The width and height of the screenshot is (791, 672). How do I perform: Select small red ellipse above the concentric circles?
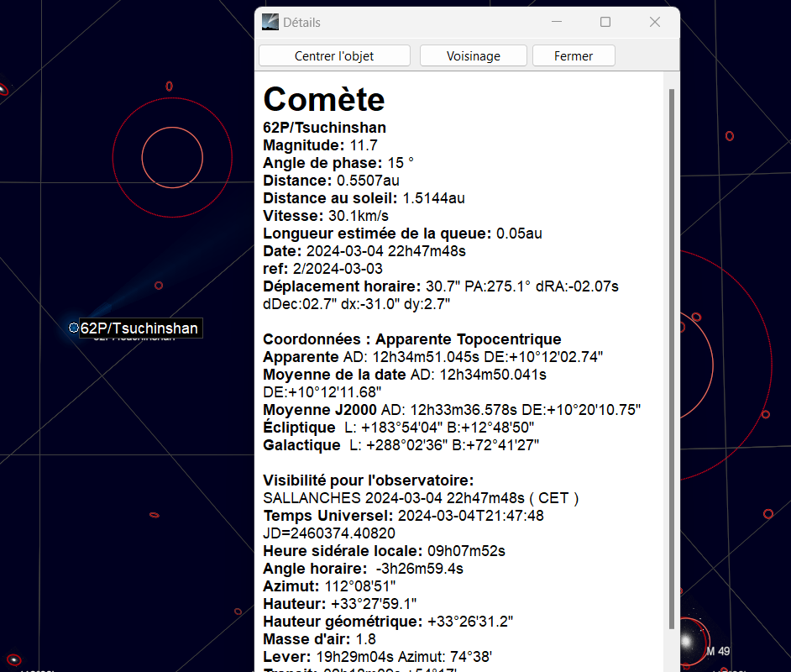(169, 86)
